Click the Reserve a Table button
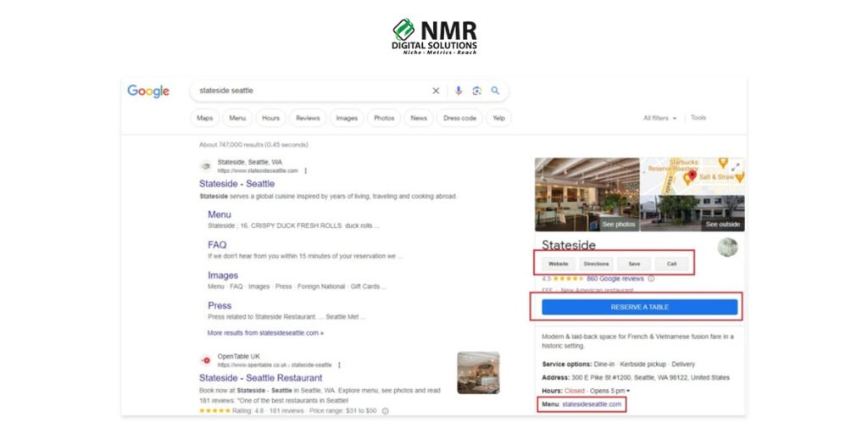Viewport: 868px width, 434px height. 639,307
